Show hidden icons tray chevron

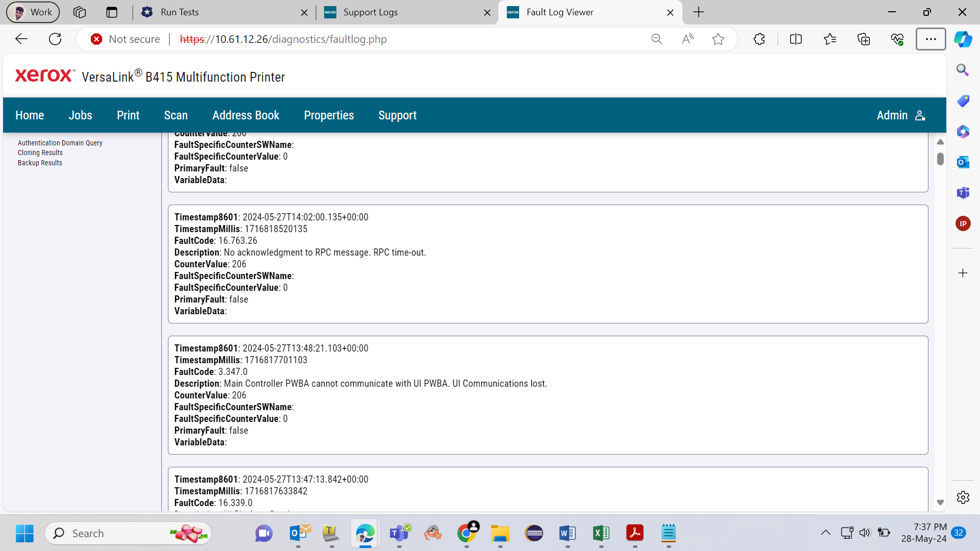pyautogui.click(x=825, y=533)
